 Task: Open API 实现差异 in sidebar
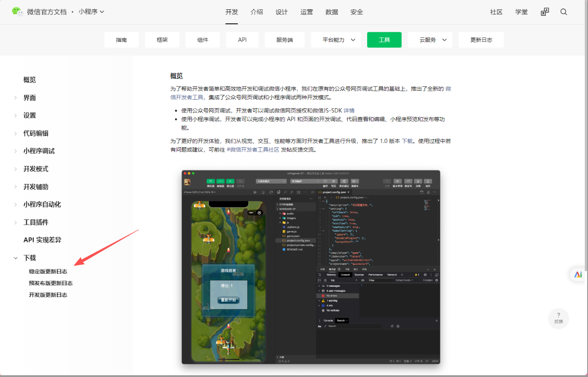pos(42,240)
